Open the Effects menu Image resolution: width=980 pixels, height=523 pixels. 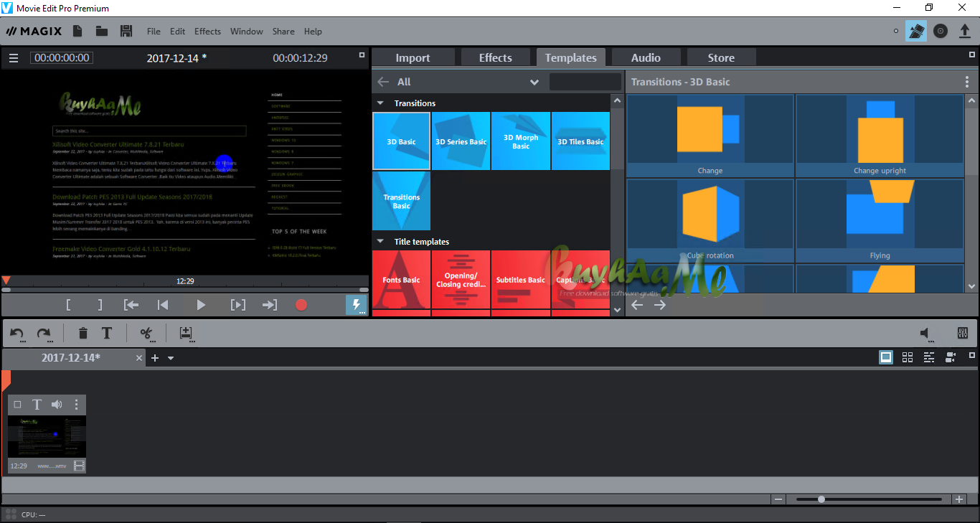[207, 31]
